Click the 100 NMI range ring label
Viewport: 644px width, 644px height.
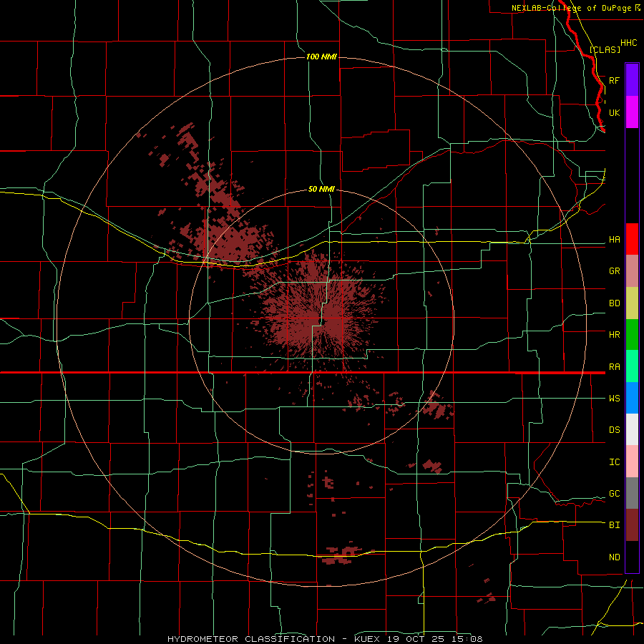[321, 57]
